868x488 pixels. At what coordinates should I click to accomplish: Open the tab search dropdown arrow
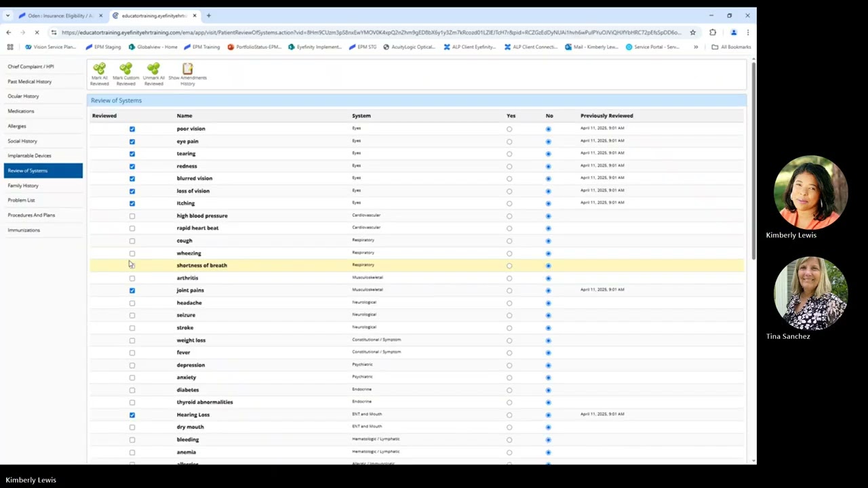click(7, 16)
